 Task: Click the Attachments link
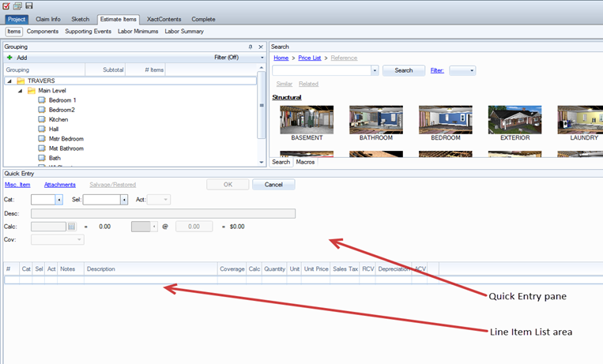point(60,185)
